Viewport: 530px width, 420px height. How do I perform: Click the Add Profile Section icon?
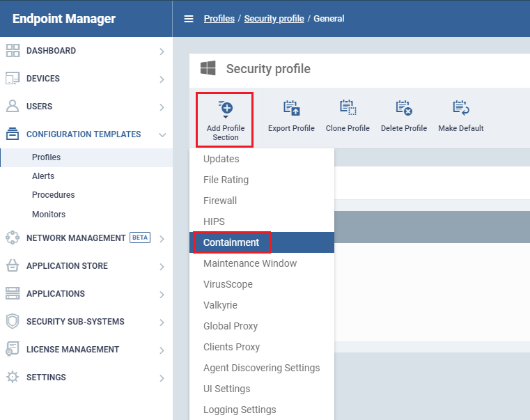225,108
